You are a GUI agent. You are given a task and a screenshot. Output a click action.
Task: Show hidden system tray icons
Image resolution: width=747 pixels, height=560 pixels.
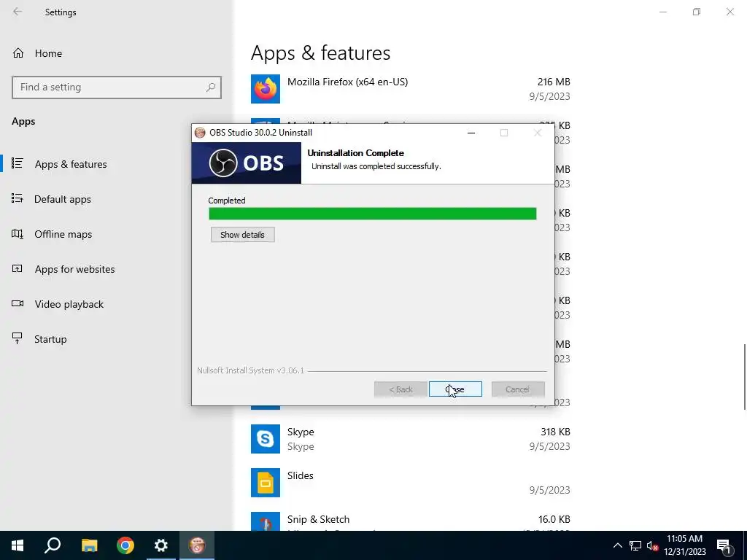coord(617,545)
